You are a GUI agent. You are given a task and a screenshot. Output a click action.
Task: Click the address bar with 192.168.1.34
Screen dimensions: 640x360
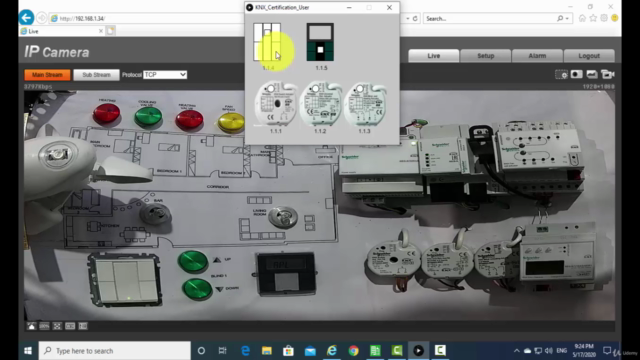tap(147, 18)
